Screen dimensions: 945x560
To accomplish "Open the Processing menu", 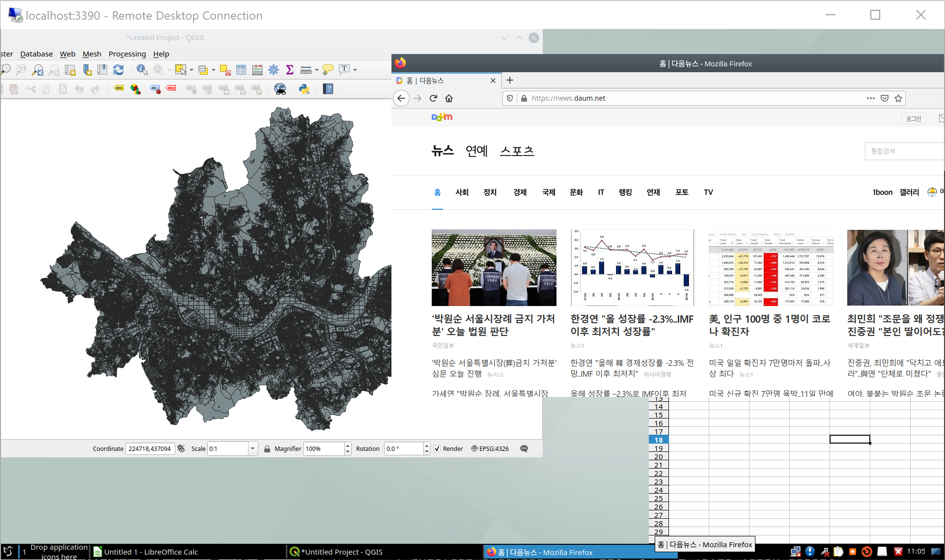I will tap(127, 54).
